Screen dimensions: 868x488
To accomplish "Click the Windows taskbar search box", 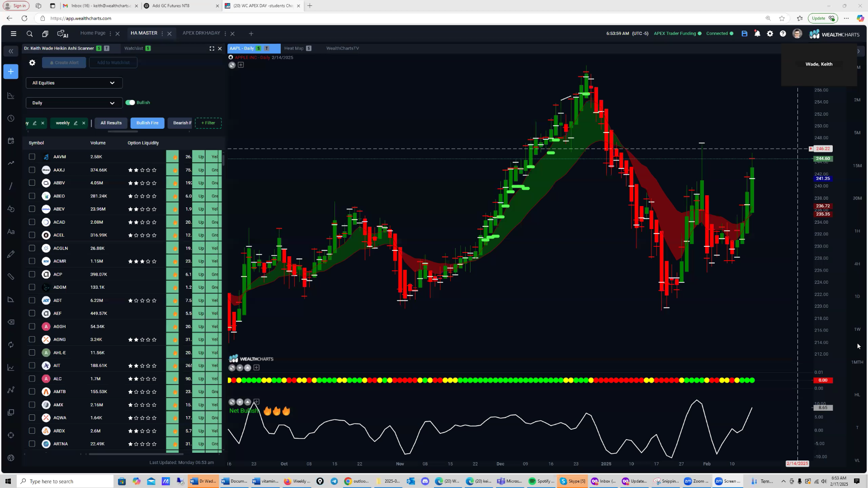I will click(66, 481).
